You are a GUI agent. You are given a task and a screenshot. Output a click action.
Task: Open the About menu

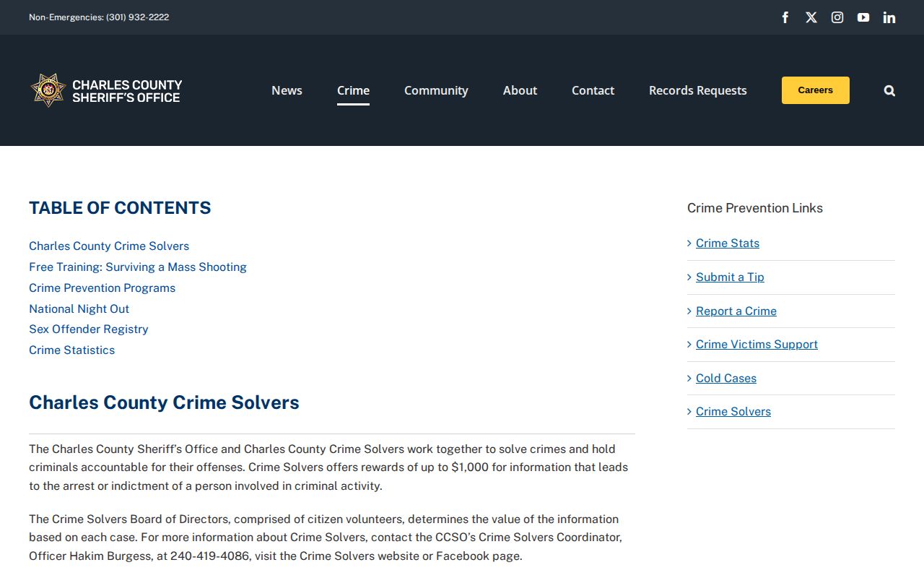click(520, 90)
